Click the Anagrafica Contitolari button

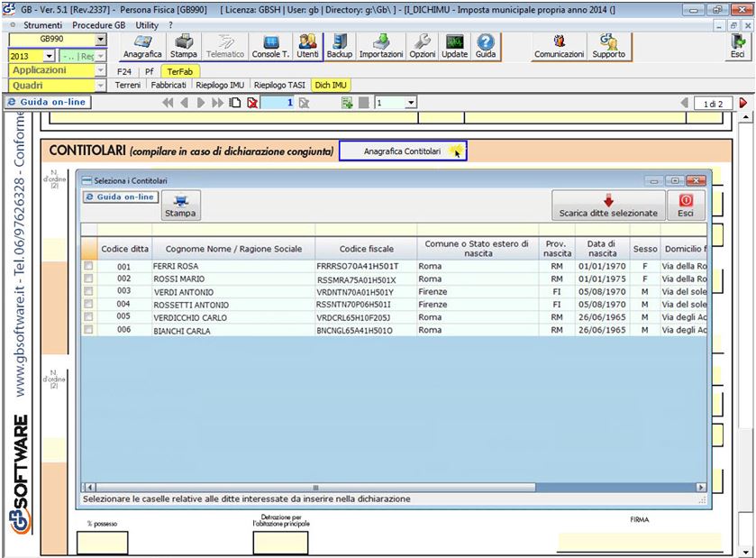pyautogui.click(x=403, y=151)
